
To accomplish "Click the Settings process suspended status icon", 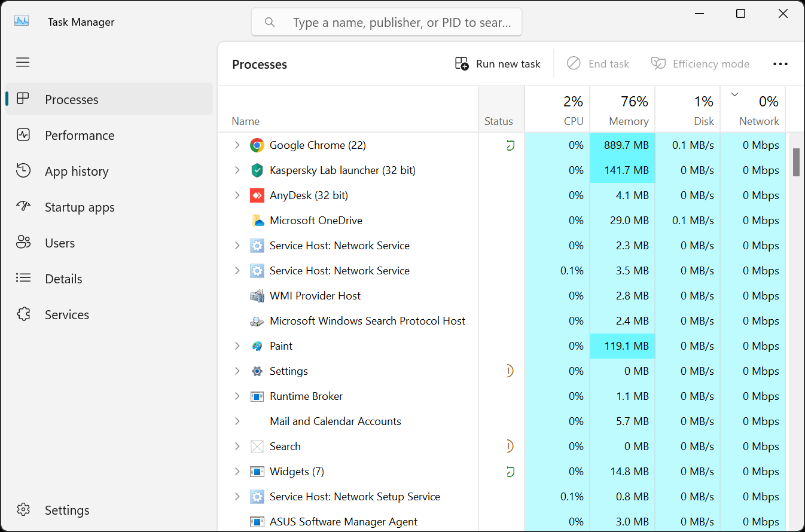I will pyautogui.click(x=509, y=371).
